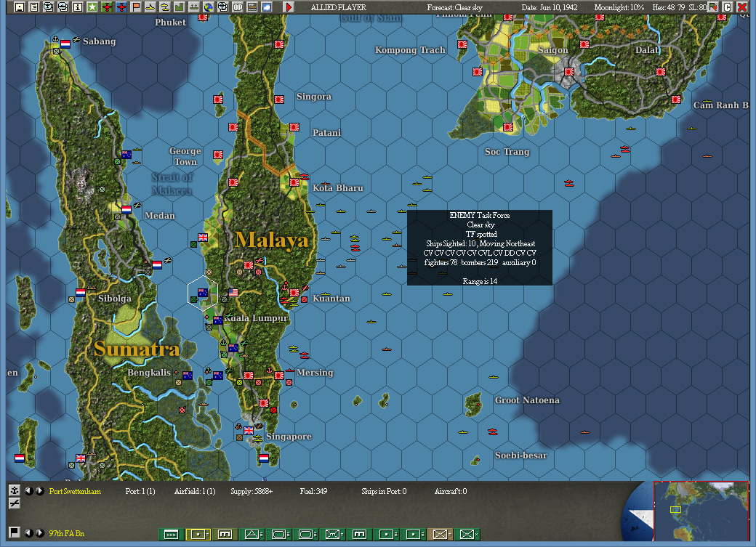Select the tan-background infantry unit counter
Screen dimensions: 756x547
[x=441, y=534]
